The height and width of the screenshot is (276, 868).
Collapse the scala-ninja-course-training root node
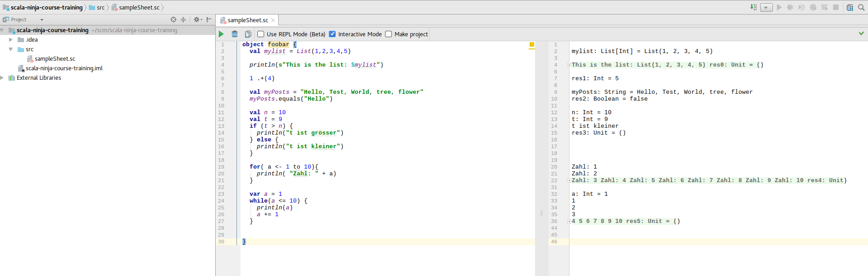click(x=2, y=30)
